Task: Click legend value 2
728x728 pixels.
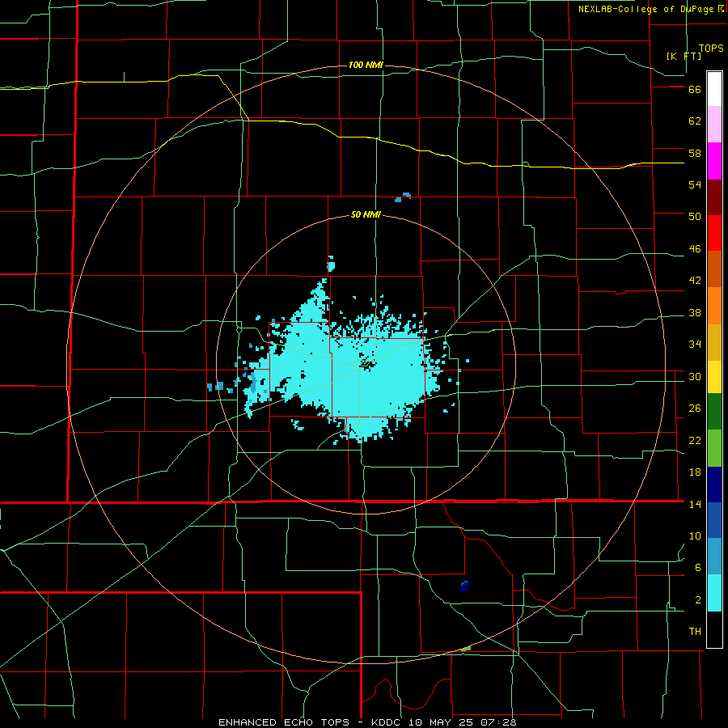Action: coord(698,600)
